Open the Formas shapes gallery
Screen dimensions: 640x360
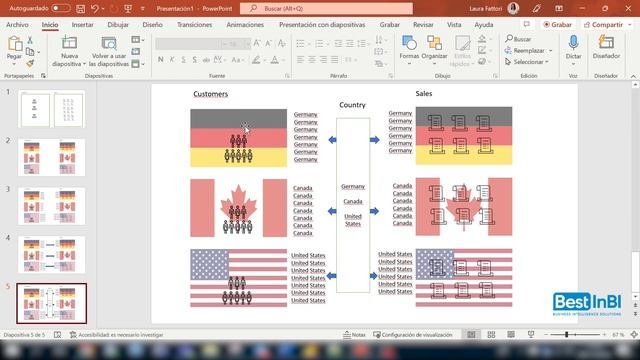[409, 50]
